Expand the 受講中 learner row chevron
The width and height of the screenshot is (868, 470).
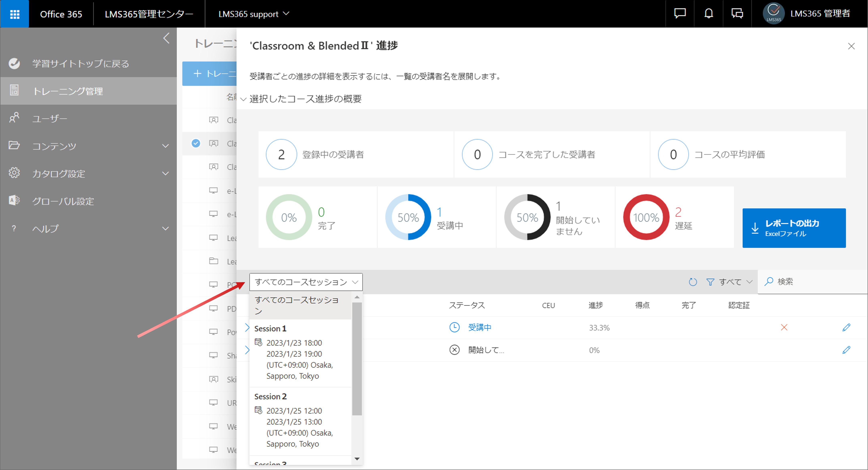[247, 327]
